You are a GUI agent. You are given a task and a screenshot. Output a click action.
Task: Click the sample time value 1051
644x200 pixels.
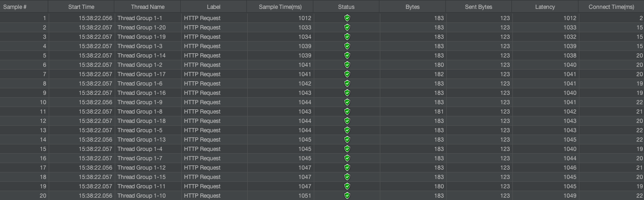click(305, 196)
